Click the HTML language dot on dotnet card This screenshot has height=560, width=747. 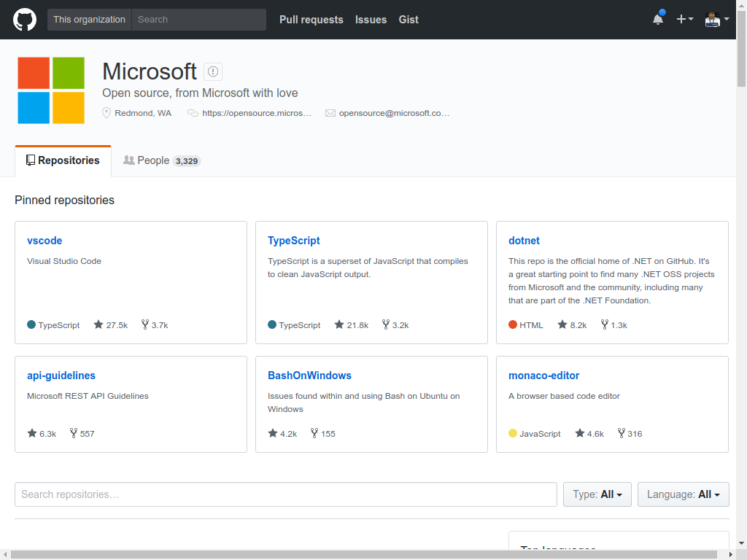click(513, 324)
